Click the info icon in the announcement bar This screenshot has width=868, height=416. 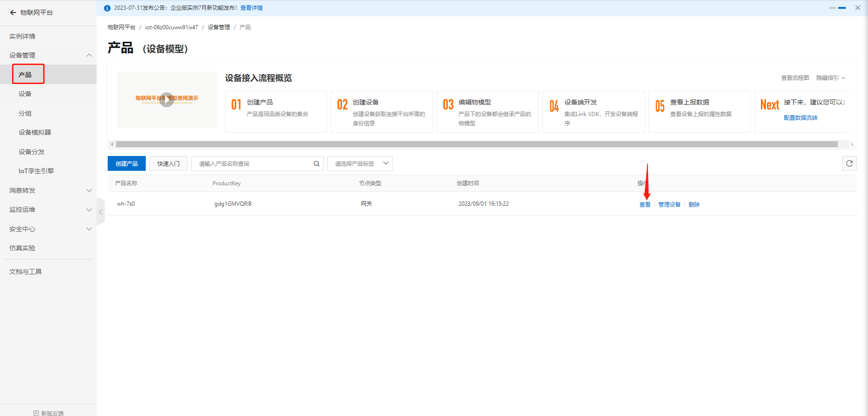[x=107, y=8]
